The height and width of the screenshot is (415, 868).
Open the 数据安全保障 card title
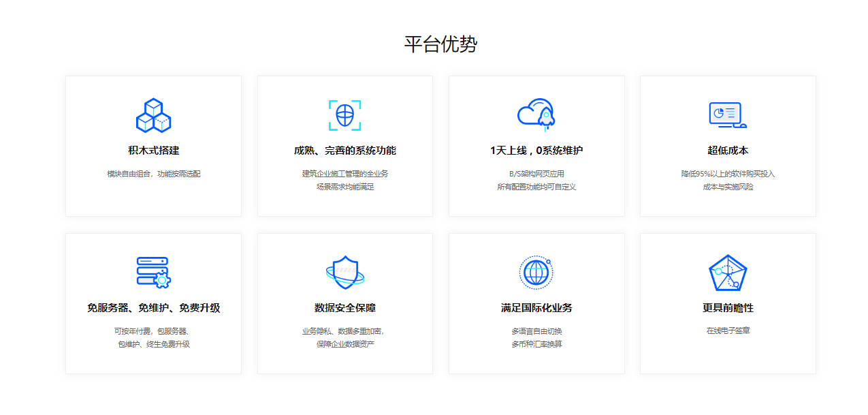[344, 308]
